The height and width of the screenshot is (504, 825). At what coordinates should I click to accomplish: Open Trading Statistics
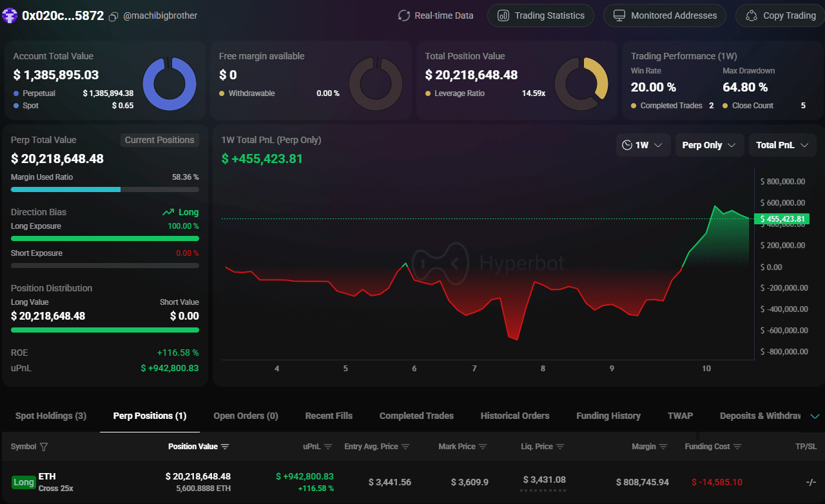click(x=541, y=15)
